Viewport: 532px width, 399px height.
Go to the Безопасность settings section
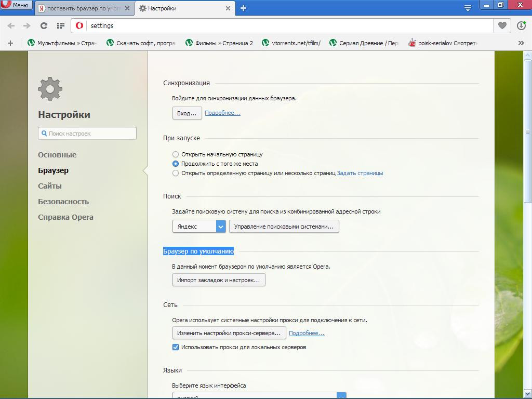coord(63,202)
